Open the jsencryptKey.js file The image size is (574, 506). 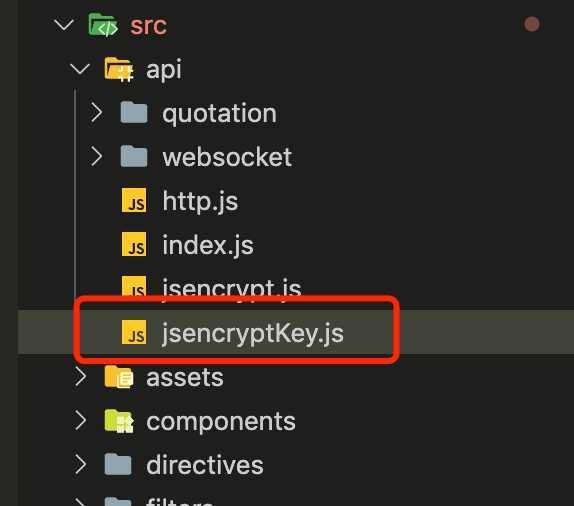[253, 333]
